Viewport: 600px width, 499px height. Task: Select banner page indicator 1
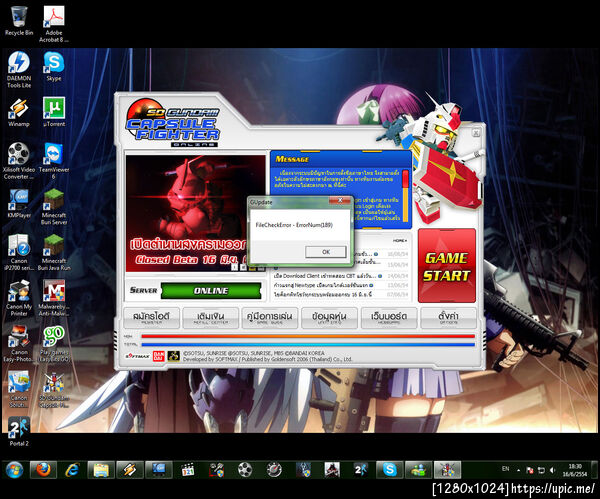235,267
